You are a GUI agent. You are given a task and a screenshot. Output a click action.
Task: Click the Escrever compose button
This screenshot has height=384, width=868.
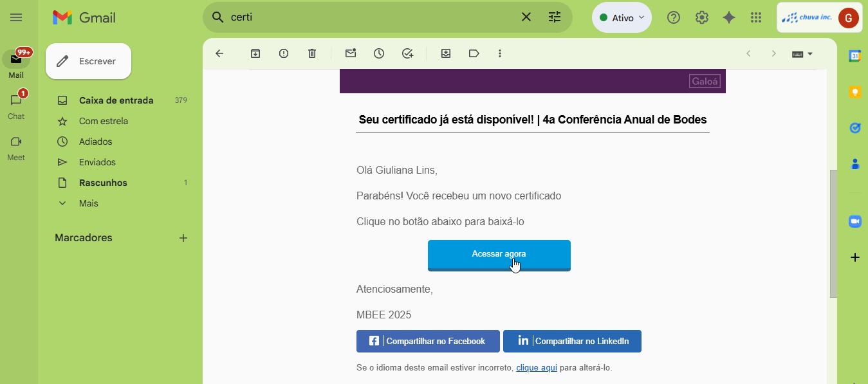(88, 61)
